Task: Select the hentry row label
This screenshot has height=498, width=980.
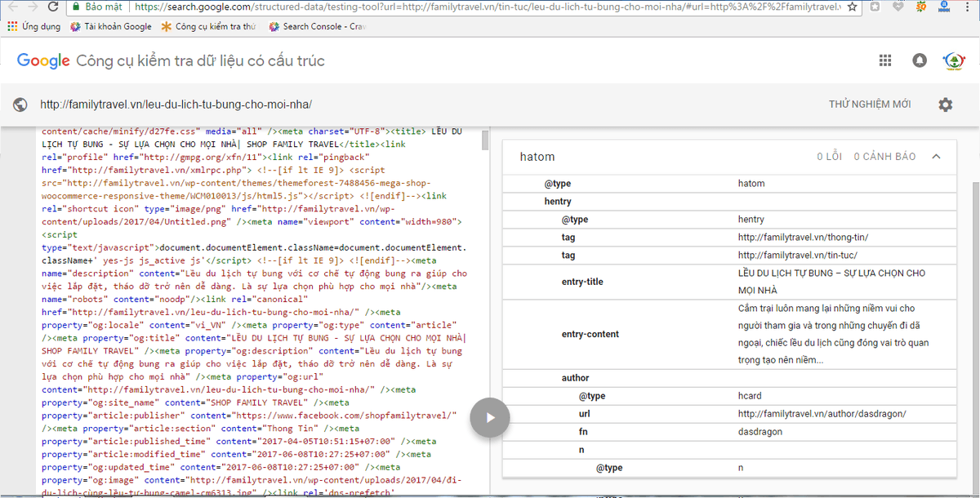Action: (x=558, y=202)
